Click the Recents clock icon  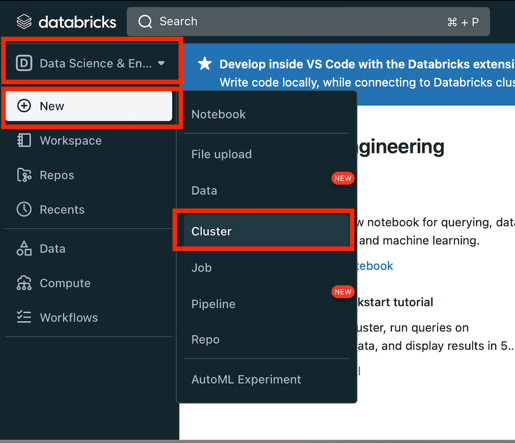click(x=24, y=209)
